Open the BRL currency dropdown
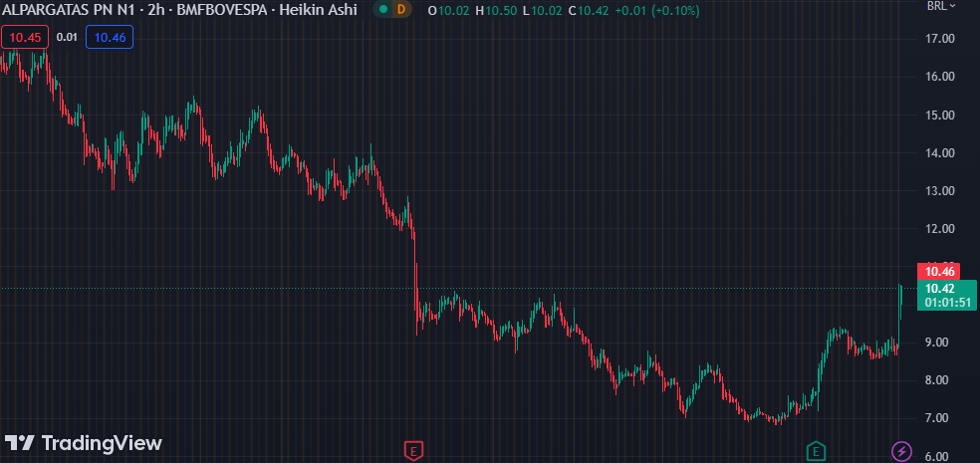The height and width of the screenshot is (463, 980). click(942, 6)
